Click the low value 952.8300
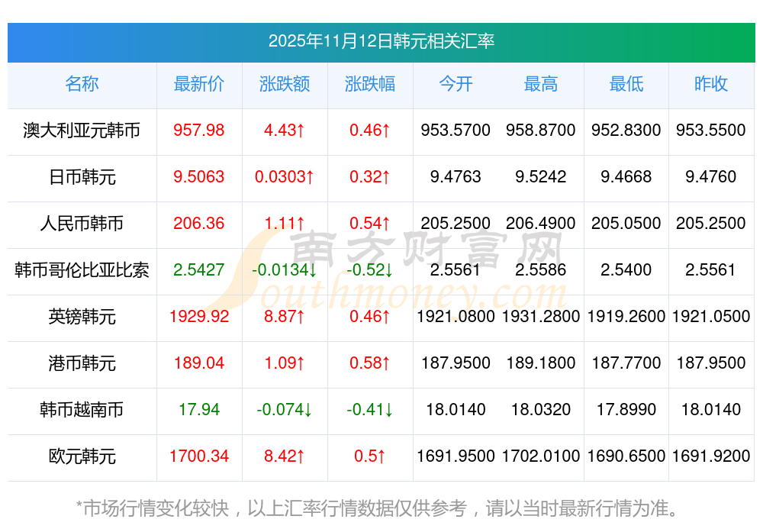The width and height of the screenshot is (763, 532). (x=626, y=130)
